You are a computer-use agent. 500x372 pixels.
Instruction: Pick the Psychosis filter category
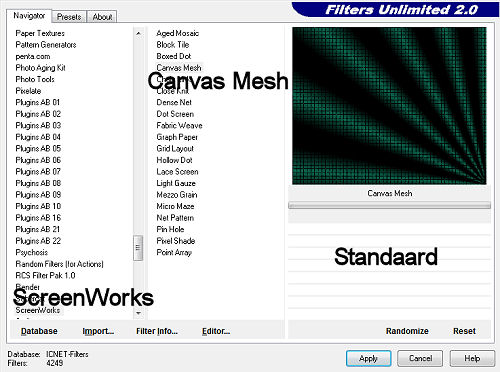pyautogui.click(x=32, y=252)
